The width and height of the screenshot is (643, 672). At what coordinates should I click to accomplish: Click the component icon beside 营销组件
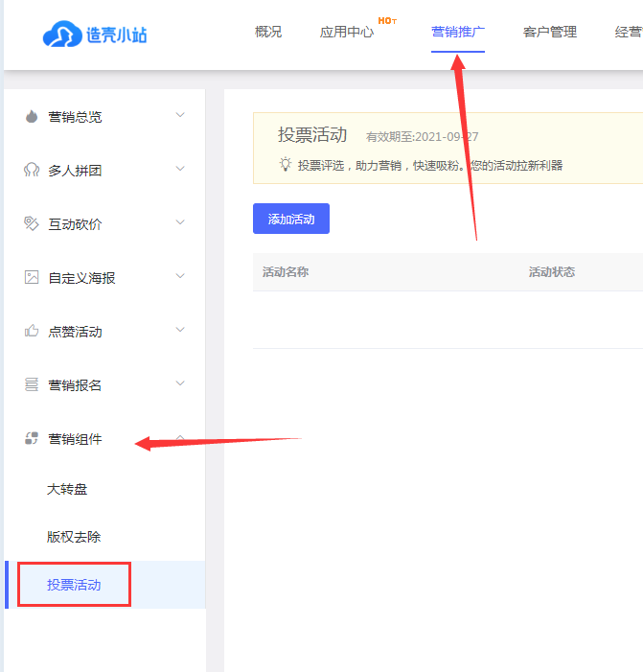(x=32, y=438)
